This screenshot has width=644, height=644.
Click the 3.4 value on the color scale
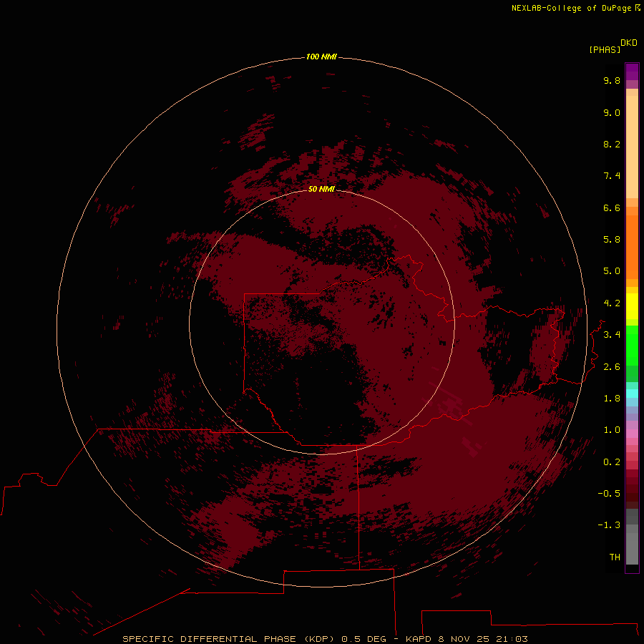612,335
